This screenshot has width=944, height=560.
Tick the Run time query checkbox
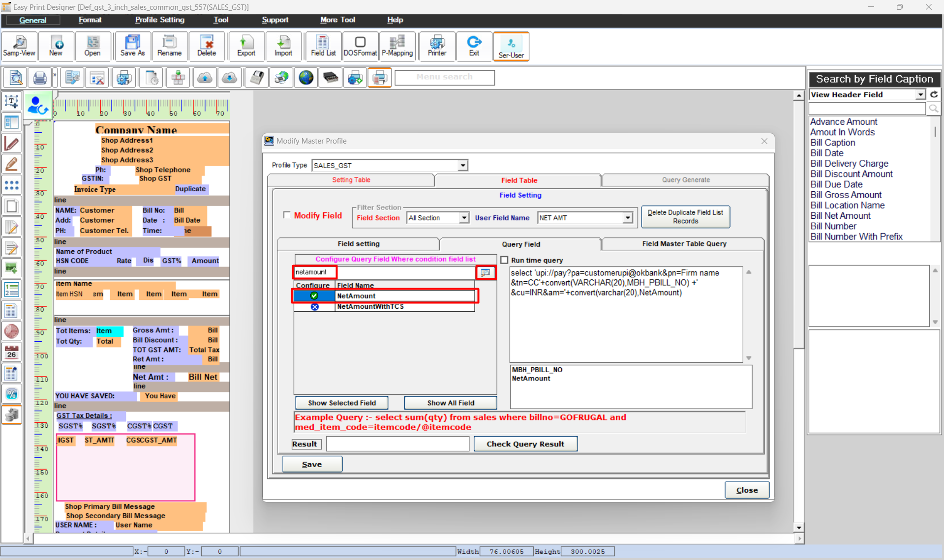click(x=504, y=260)
